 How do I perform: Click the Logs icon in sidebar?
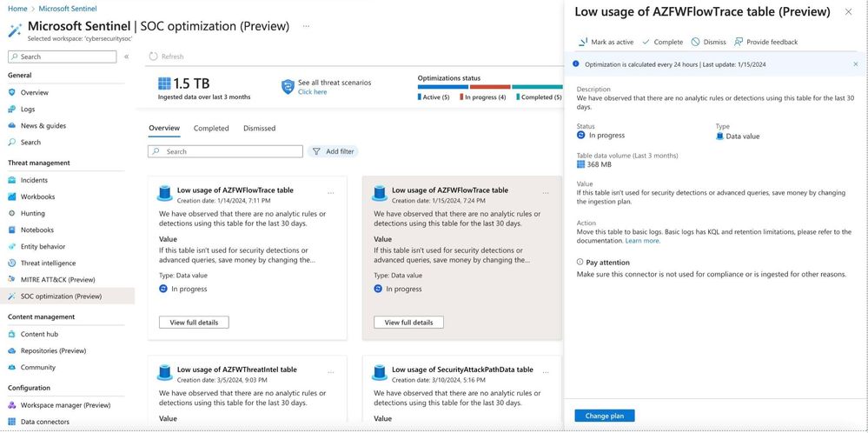[x=11, y=109]
